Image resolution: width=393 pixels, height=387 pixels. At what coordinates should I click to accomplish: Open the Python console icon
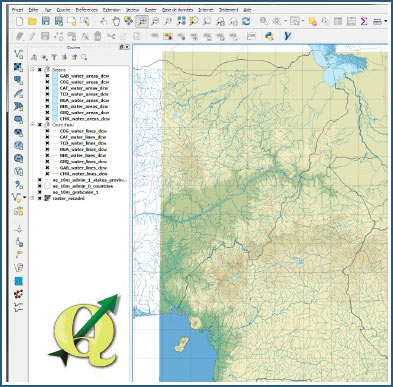click(x=269, y=36)
